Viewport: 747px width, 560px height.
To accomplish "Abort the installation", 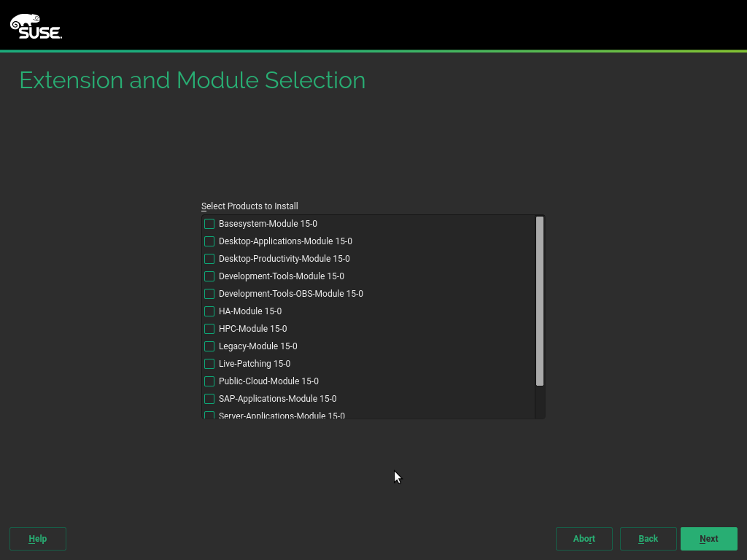I will 584,539.
